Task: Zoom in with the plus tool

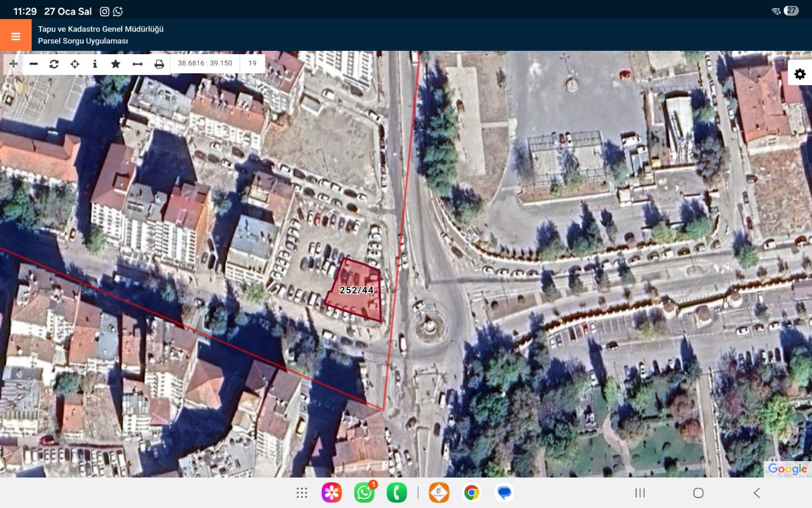Action: point(14,64)
